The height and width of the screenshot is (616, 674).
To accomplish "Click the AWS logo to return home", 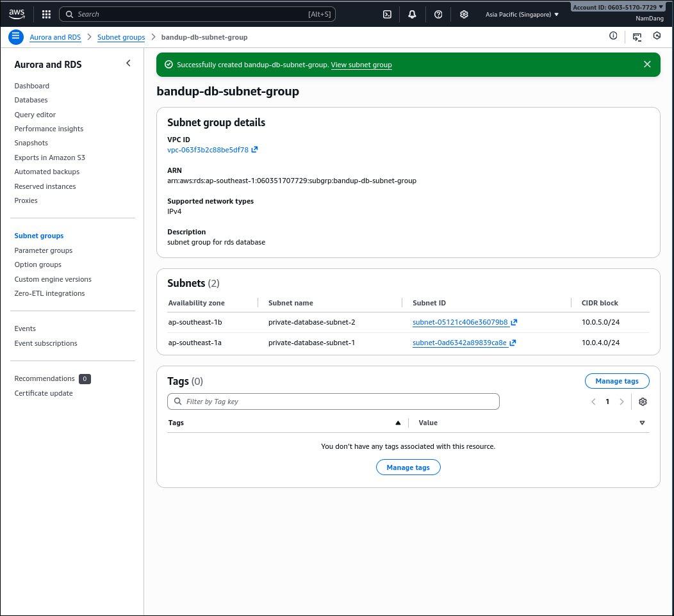I will pos(16,13).
